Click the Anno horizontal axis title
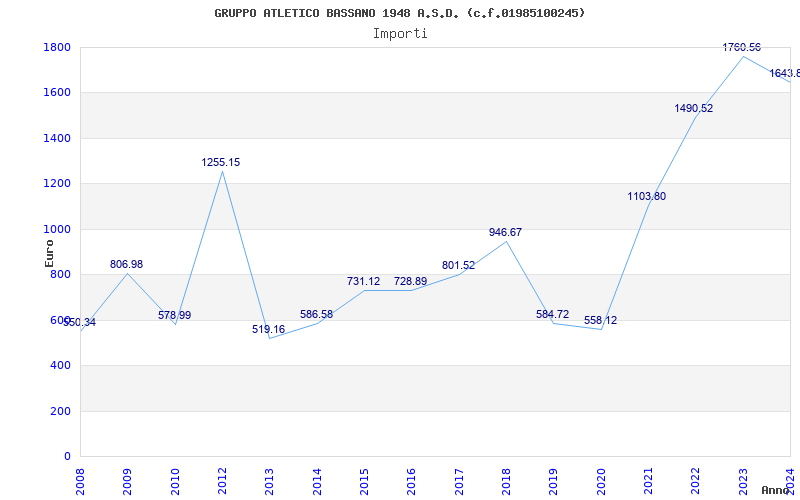Viewport: 800px width, 500px height. [x=776, y=490]
